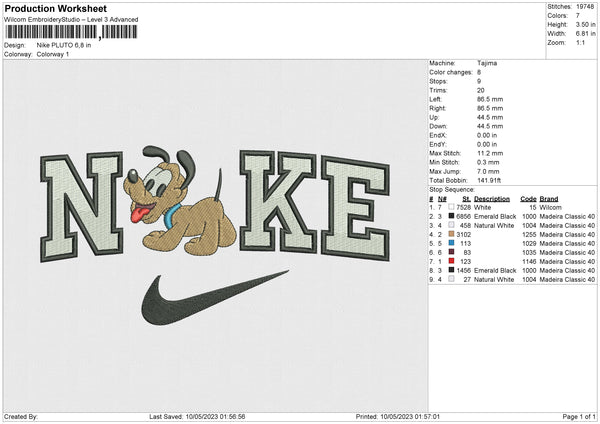Screen dimensions: 600x424
Task: Click the Total Bobbin value 141.91ft
Action: pyautogui.click(x=489, y=180)
